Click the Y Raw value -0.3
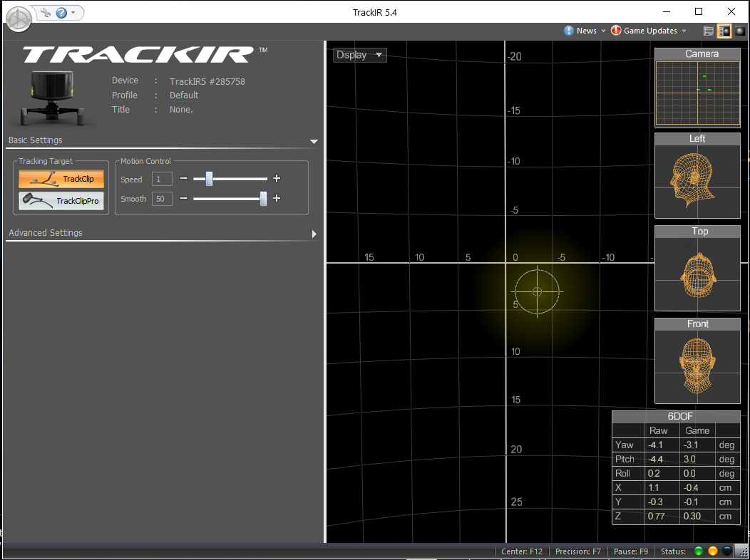Screen dimensions: 750x560 tap(654, 502)
